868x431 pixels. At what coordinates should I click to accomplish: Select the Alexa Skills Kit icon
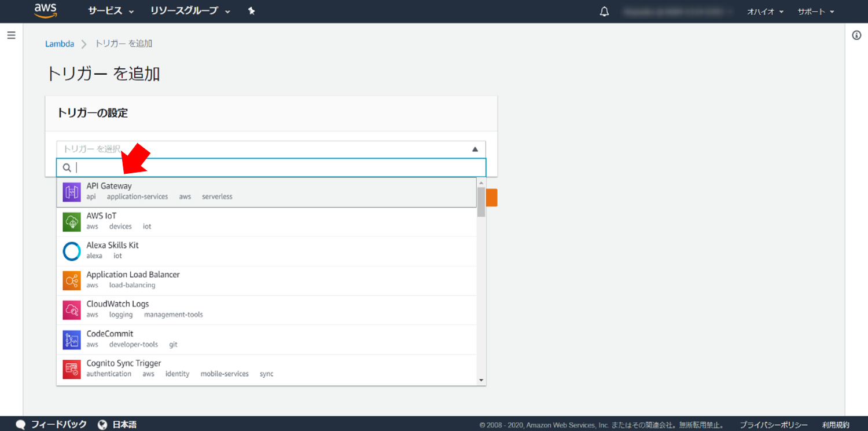[x=72, y=251]
